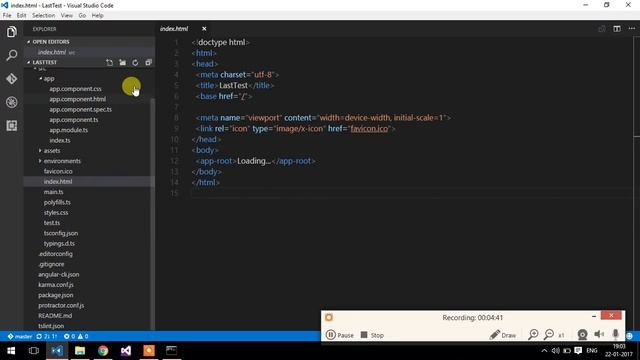Open the Source Control (Git) view

(x=11, y=78)
